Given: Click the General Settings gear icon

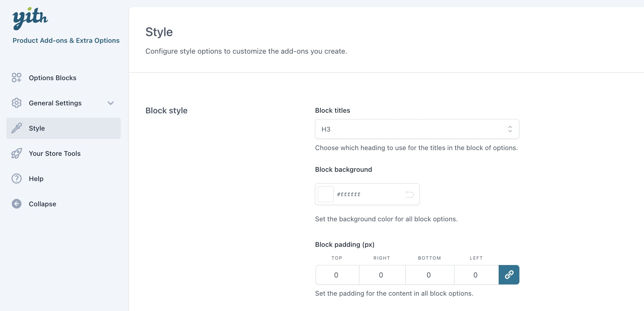Looking at the screenshot, I should [17, 103].
